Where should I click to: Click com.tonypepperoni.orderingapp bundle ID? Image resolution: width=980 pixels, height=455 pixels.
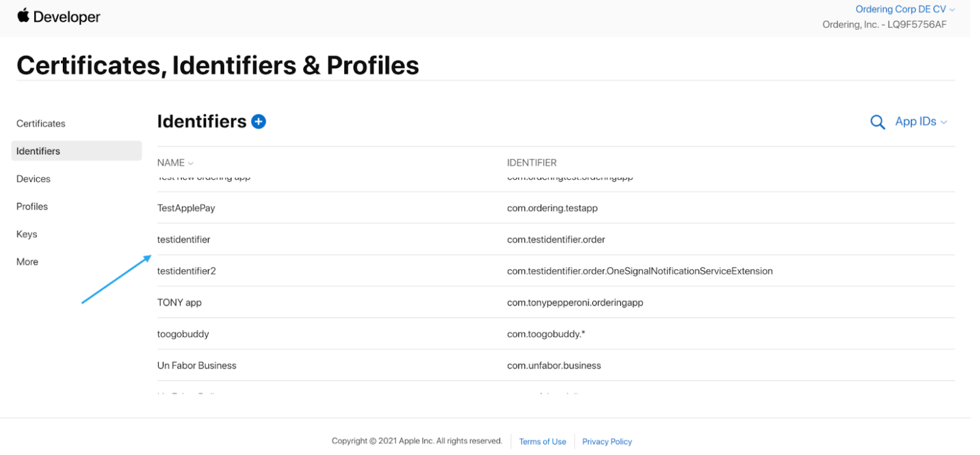(576, 303)
